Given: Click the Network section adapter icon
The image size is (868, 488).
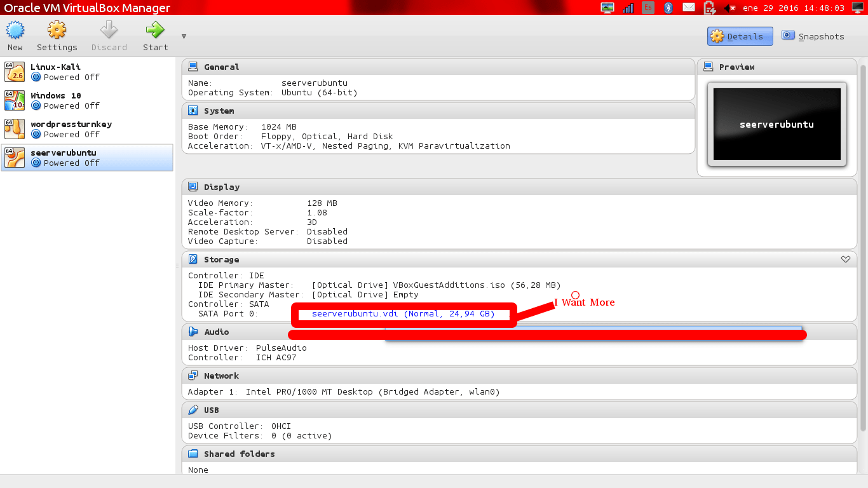Looking at the screenshot, I should 193,376.
